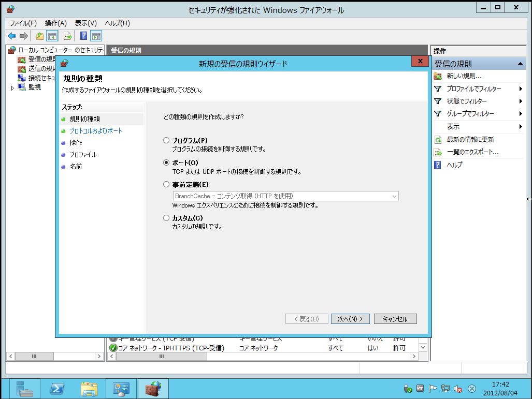Open File Explorer from the taskbar
532x399 pixels.
click(89, 389)
